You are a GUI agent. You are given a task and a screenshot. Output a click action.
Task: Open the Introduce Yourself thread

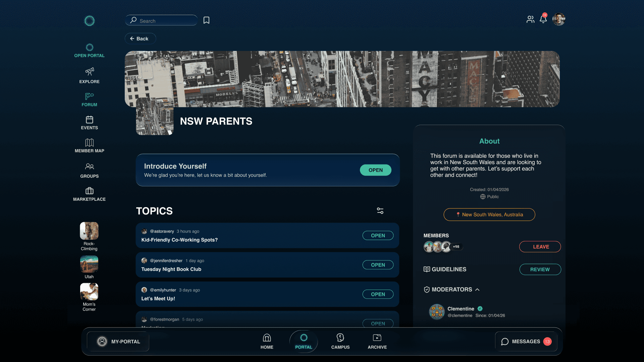click(375, 170)
